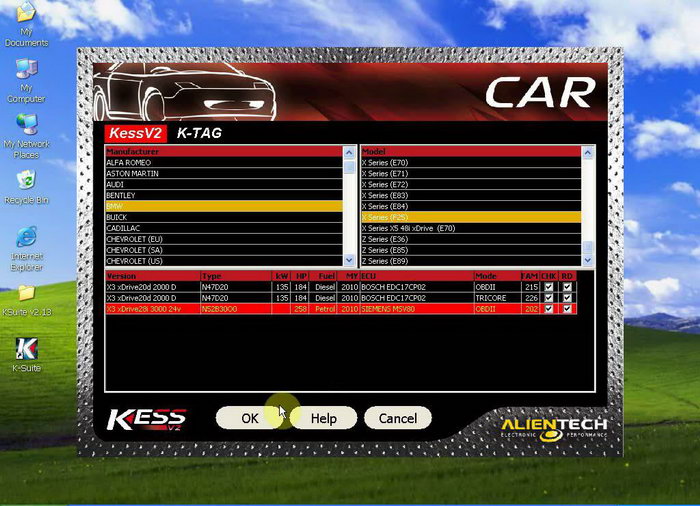This screenshot has height=506, width=700.
Task: Click N52B30O0 engine type cell
Action: pos(236,309)
